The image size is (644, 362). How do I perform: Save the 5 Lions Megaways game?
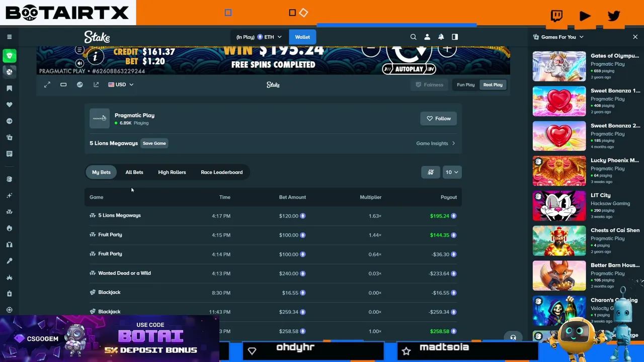[154, 143]
